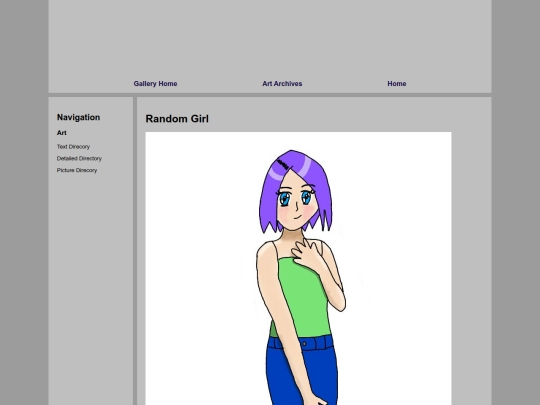The width and height of the screenshot is (540, 405).
Task: Open the Text Direcory link
Action: [x=73, y=147]
